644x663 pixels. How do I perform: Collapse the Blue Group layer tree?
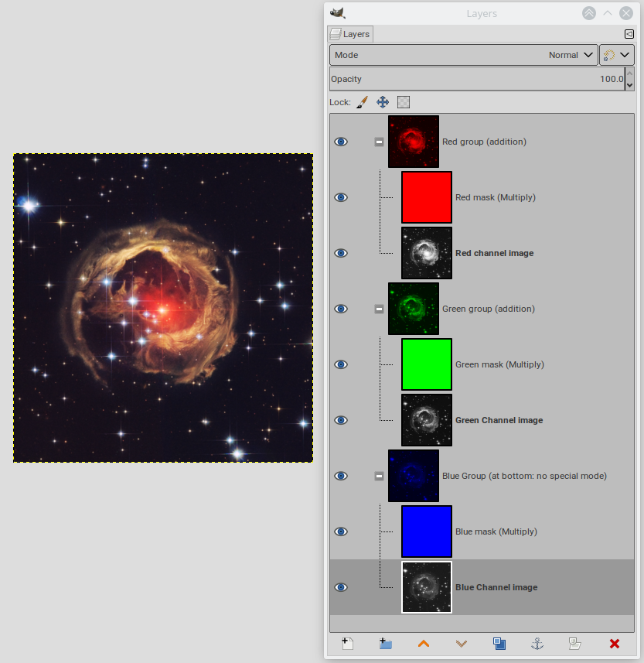click(x=379, y=476)
